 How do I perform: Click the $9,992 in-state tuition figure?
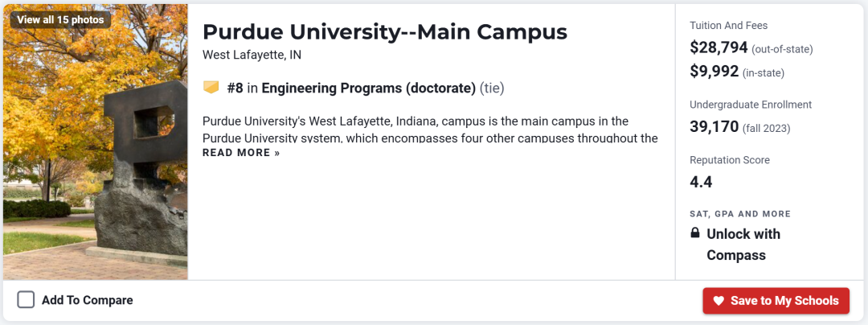tap(714, 72)
